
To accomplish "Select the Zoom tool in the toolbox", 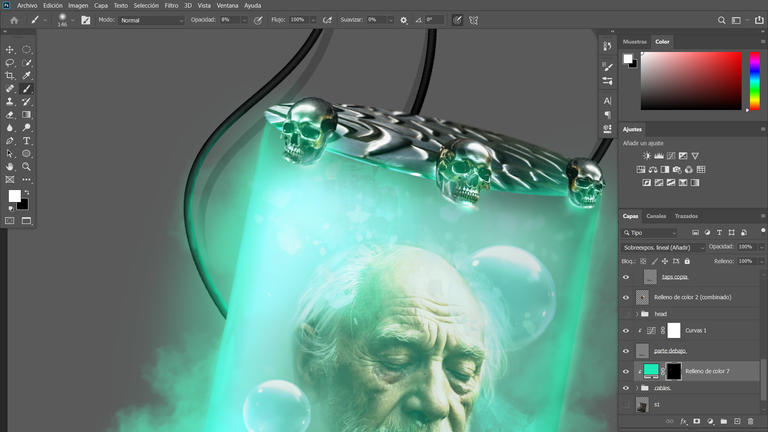I will point(26,167).
